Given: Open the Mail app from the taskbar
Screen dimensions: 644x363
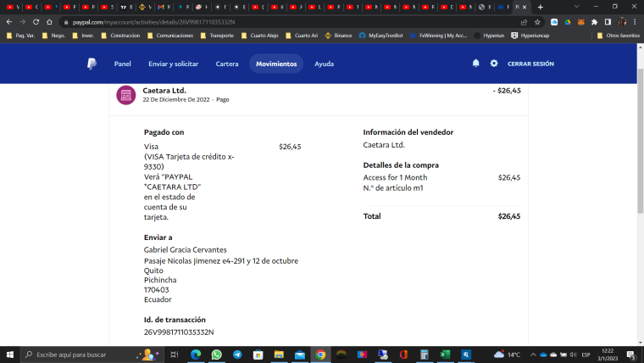Looking at the screenshot, I should [300, 355].
